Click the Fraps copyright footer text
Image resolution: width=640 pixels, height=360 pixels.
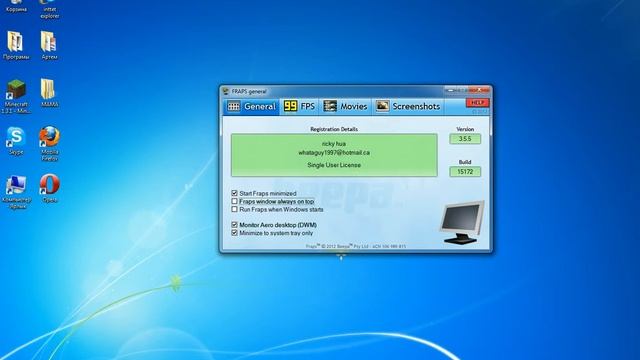(x=356, y=246)
